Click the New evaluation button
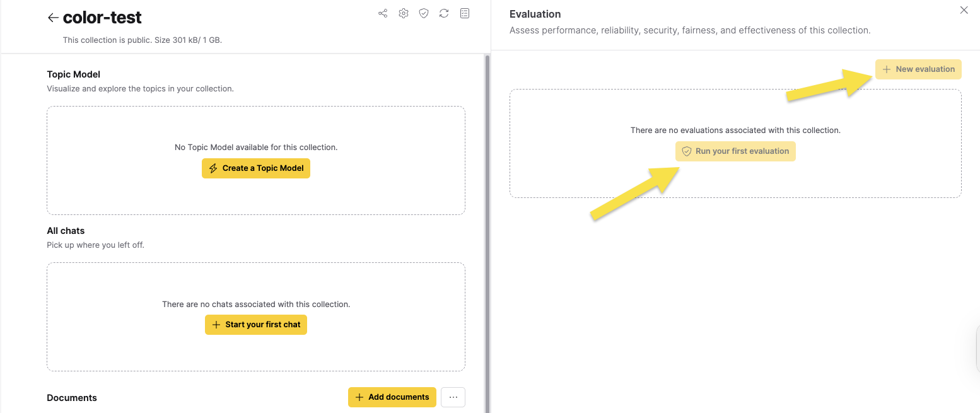Screen dimensions: 980x413 pos(918,69)
